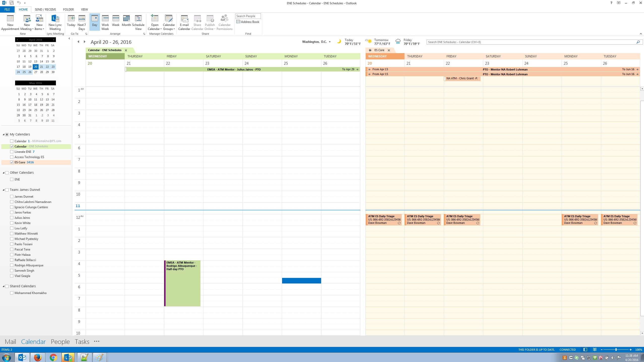Screen dimensions: 644x362
Task: Uncheck the Calendar ENE Schedules checkbox
Action: pos(12,146)
